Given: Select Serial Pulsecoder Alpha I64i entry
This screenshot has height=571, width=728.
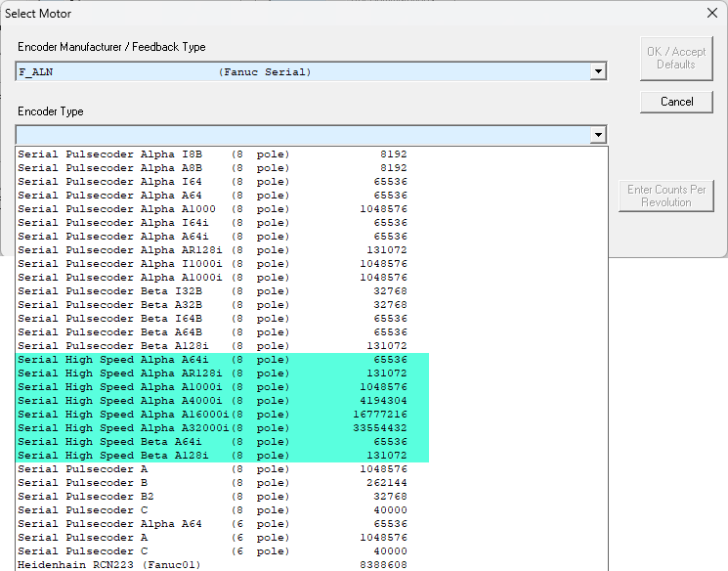Looking at the screenshot, I should point(312,223).
